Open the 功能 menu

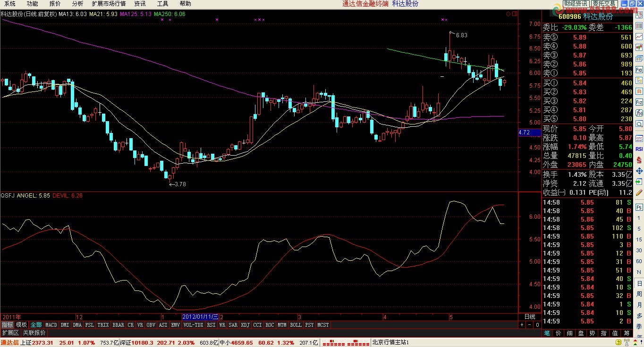33,4
